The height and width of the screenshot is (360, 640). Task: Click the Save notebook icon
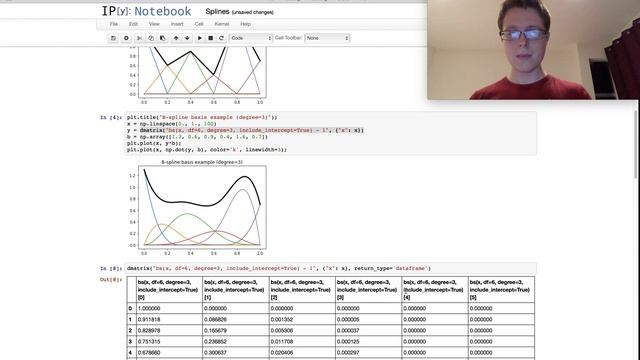click(113, 38)
